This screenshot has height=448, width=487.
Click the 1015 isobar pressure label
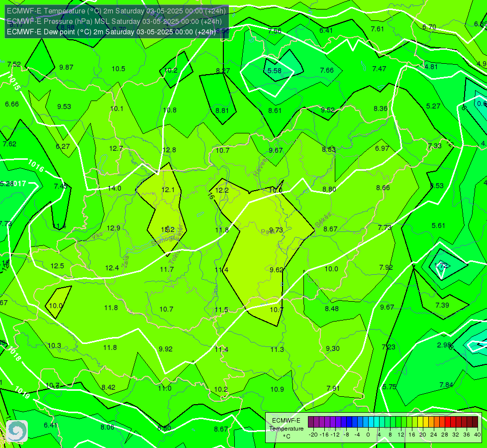coord(13,82)
